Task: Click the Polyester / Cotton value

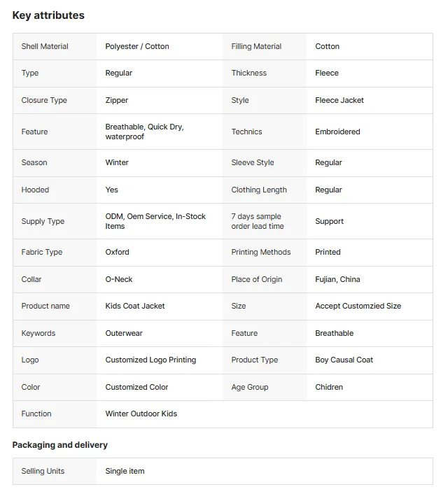Action: (137, 46)
